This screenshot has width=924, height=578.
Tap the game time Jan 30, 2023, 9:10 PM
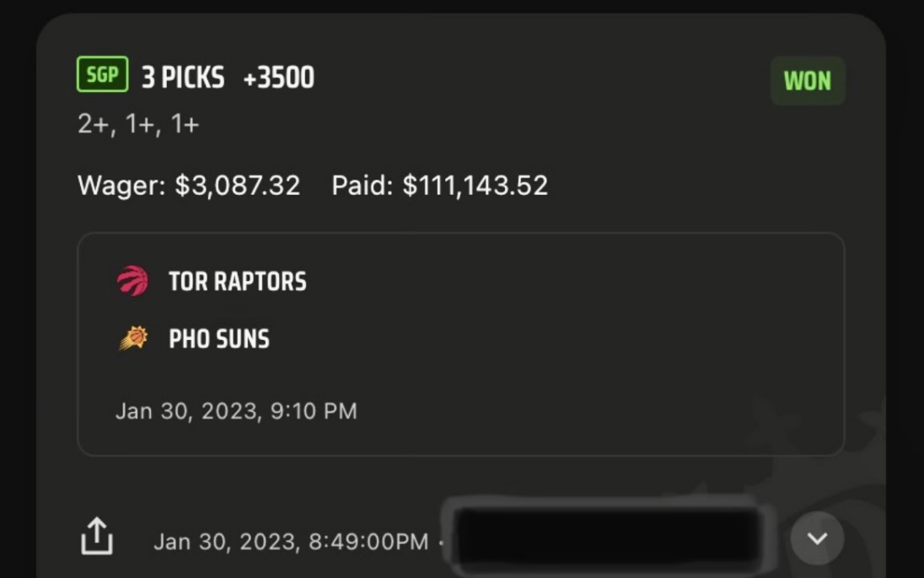pos(236,411)
